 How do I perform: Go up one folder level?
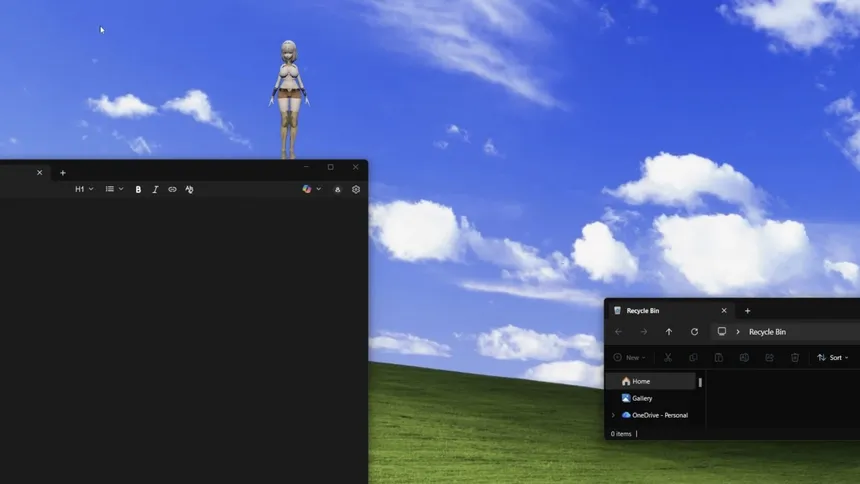[x=669, y=332]
